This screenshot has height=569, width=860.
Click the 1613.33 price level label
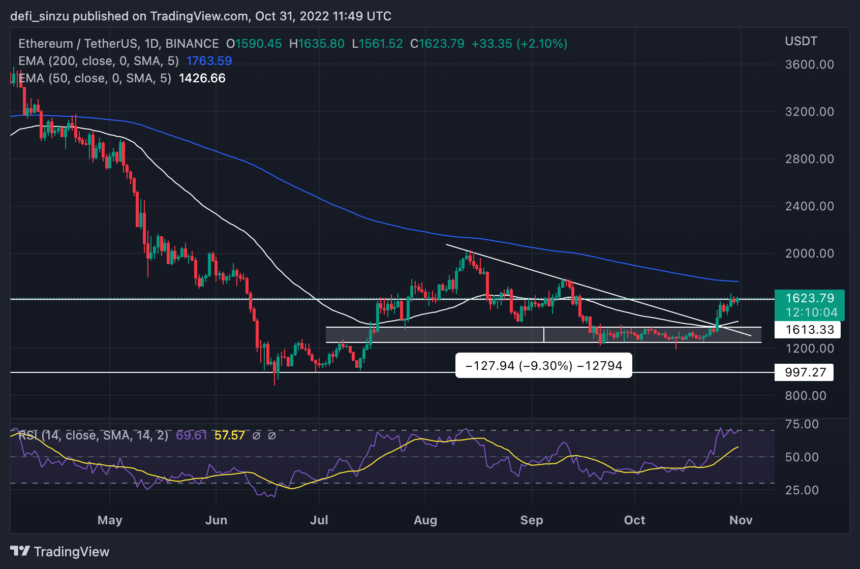[x=807, y=329]
